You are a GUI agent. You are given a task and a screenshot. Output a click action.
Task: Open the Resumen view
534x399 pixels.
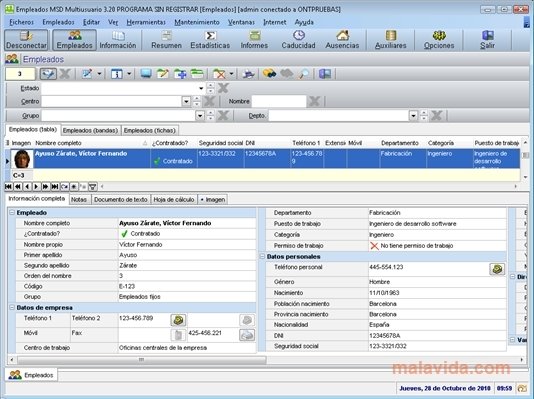[x=166, y=40]
